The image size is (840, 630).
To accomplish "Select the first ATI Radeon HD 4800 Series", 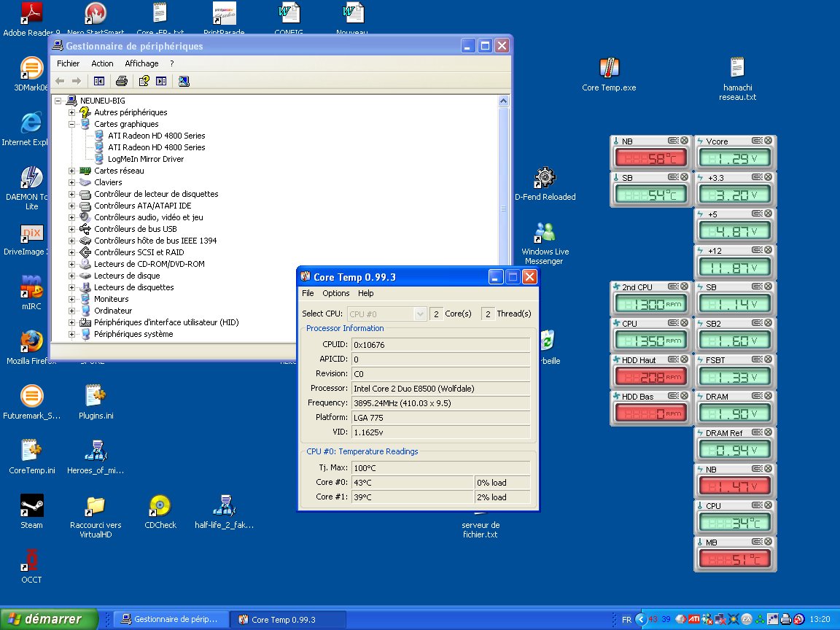I will point(157,136).
